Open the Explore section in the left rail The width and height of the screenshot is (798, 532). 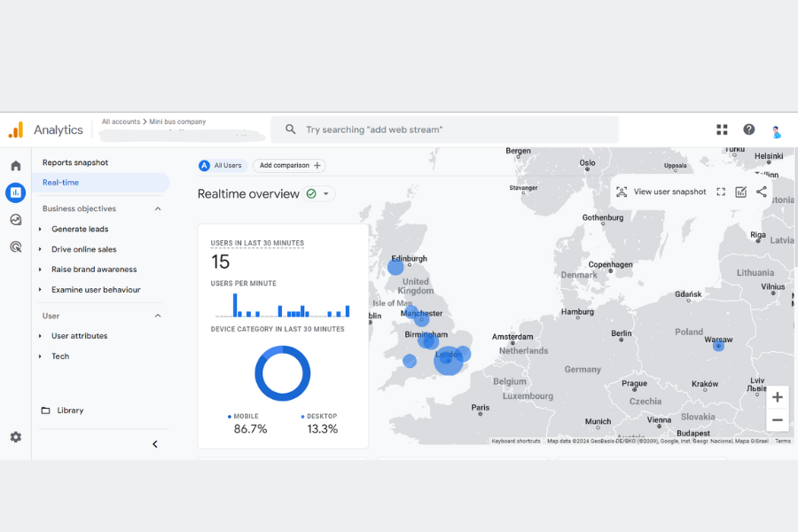pos(15,219)
